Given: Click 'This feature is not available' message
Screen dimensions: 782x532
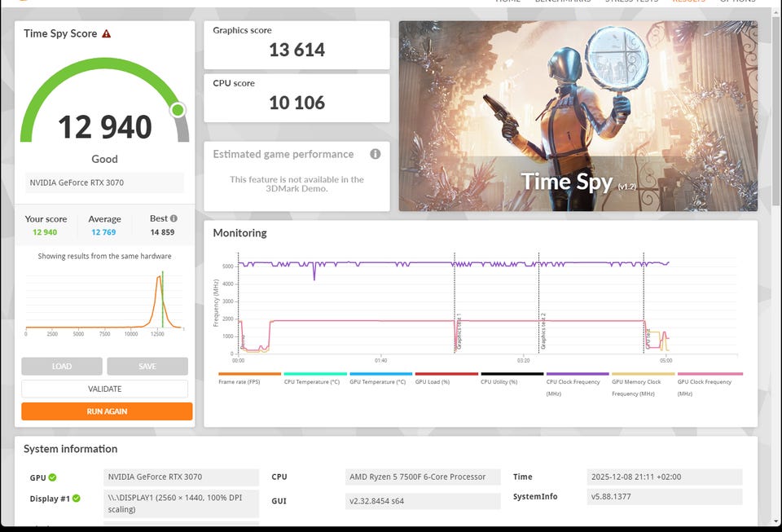Looking at the screenshot, I should (x=297, y=184).
